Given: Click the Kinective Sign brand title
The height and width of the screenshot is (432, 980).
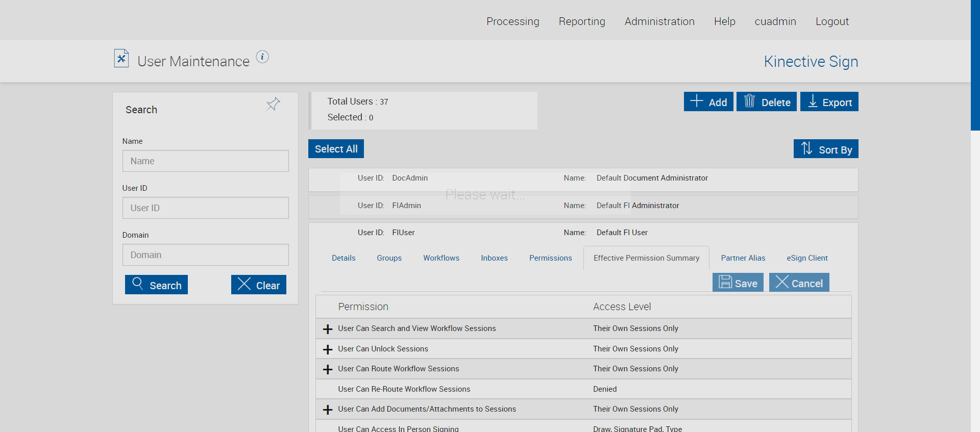Looking at the screenshot, I should (x=811, y=61).
